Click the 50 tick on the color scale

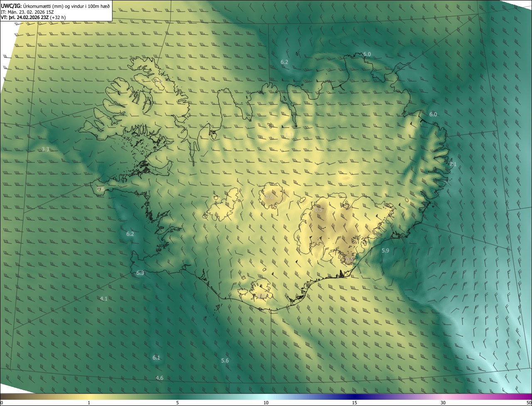(529, 403)
